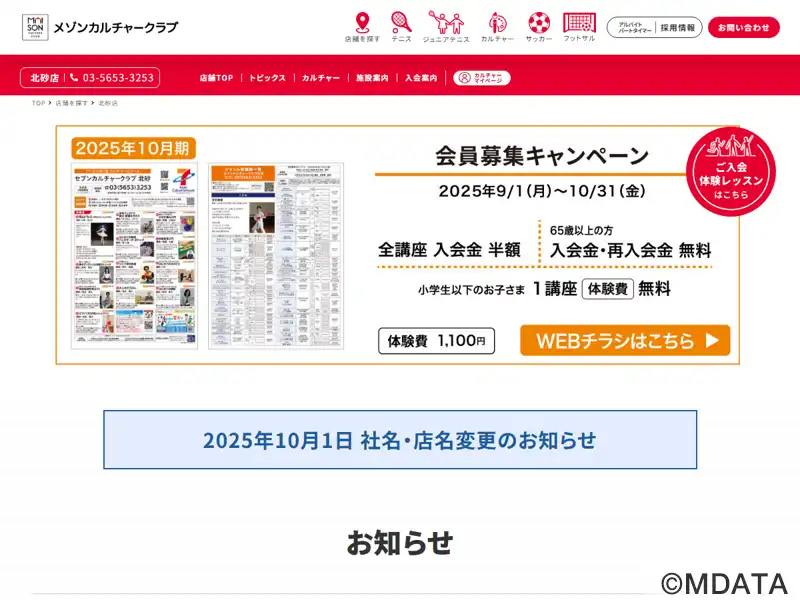Open the Futsal goal icon
The width and height of the screenshot is (800, 600).
click(x=579, y=22)
